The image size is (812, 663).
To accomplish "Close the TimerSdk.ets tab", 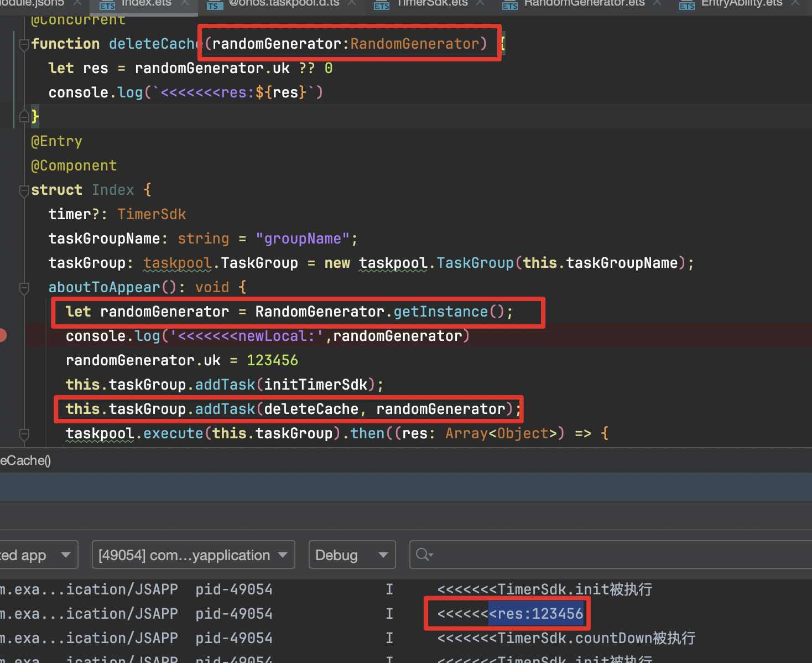I will tap(480, 3).
